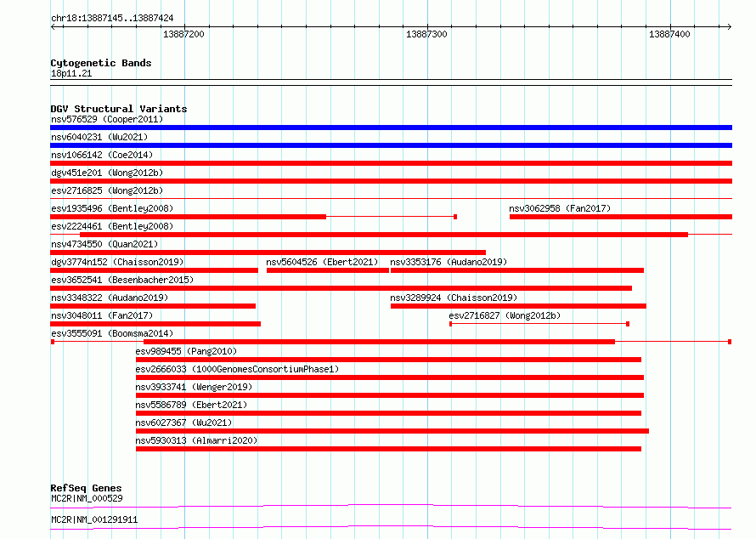Click the red bar under nsv3353176

(517, 270)
